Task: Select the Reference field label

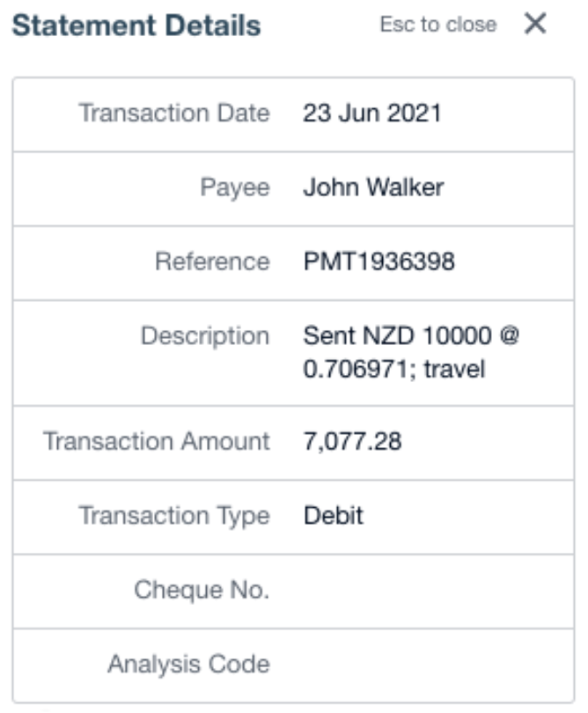Action: 212,261
